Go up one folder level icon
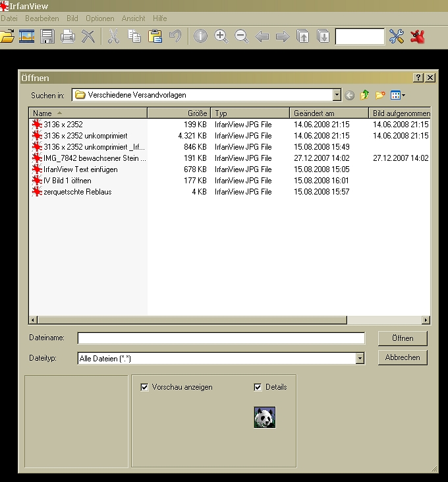 coord(364,95)
